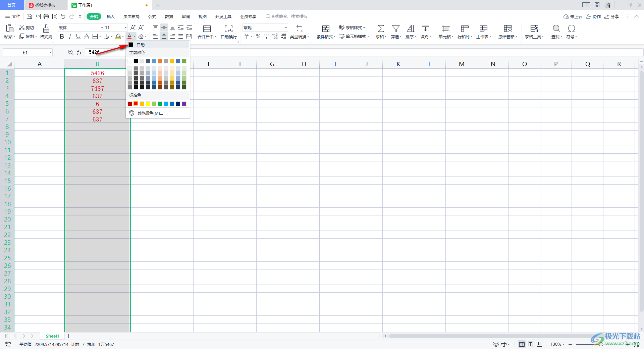Open Print Preview icon
This screenshot has height=349, width=644.
tap(54, 16)
